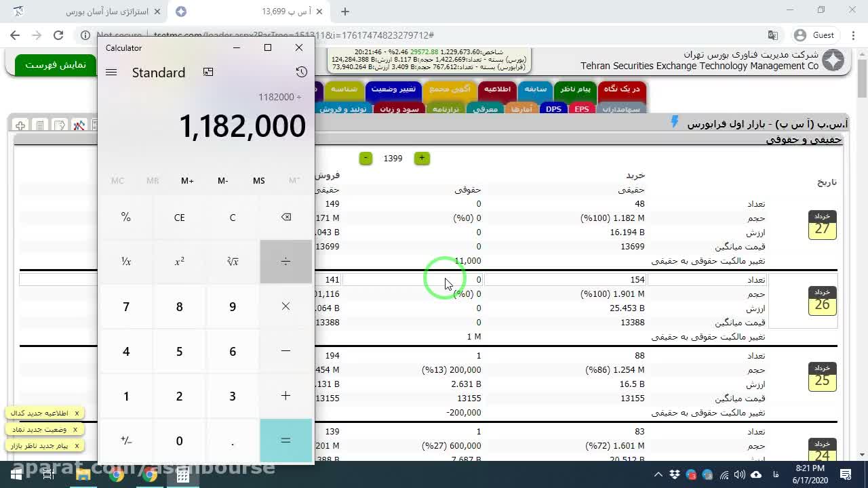Decrease year with green minus stepper
The width and height of the screenshot is (868, 488).
pos(366,158)
